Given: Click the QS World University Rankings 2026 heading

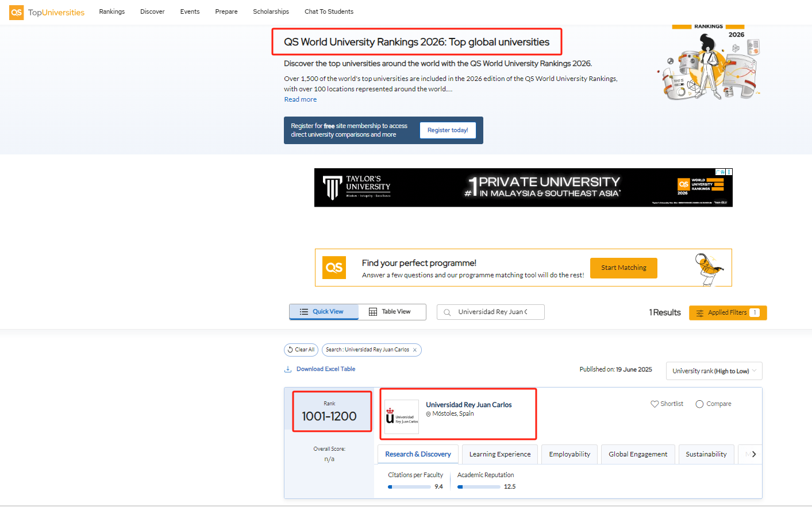Looking at the screenshot, I should click(x=417, y=42).
